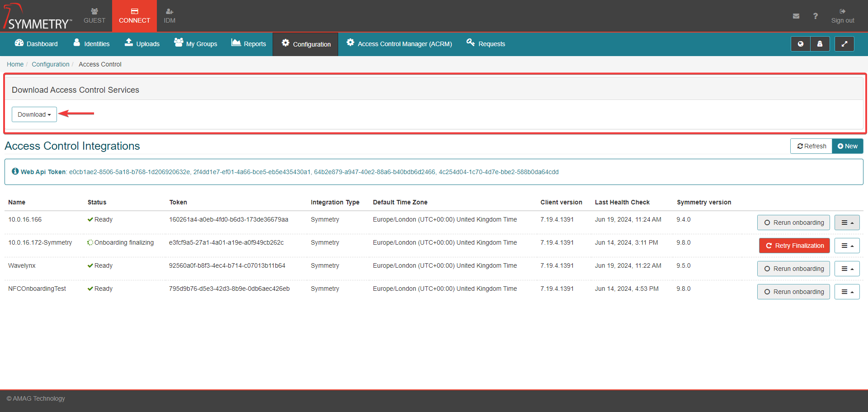Screen dimensions: 868x412
Task: Open the mail envelope icon
Action: tap(796, 16)
